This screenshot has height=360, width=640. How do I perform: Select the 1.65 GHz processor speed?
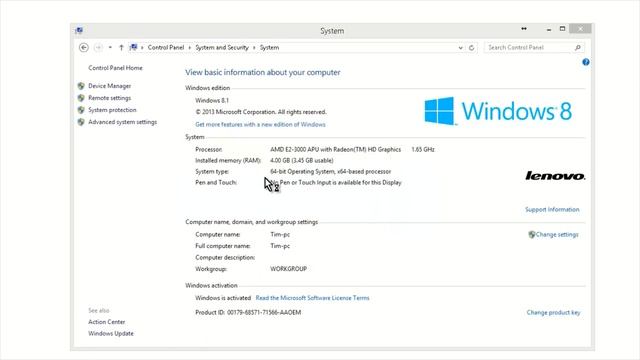[423, 149]
